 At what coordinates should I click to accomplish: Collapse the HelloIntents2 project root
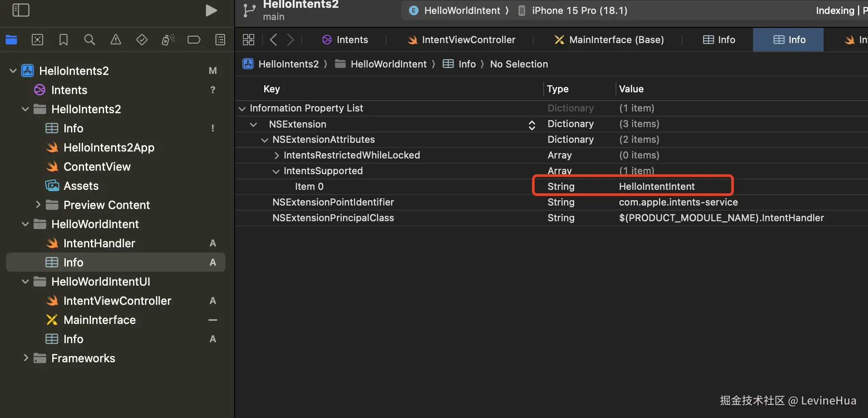point(13,71)
